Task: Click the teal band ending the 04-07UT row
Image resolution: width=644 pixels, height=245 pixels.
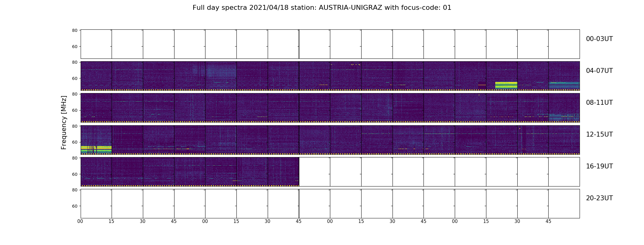Action: pos(564,85)
